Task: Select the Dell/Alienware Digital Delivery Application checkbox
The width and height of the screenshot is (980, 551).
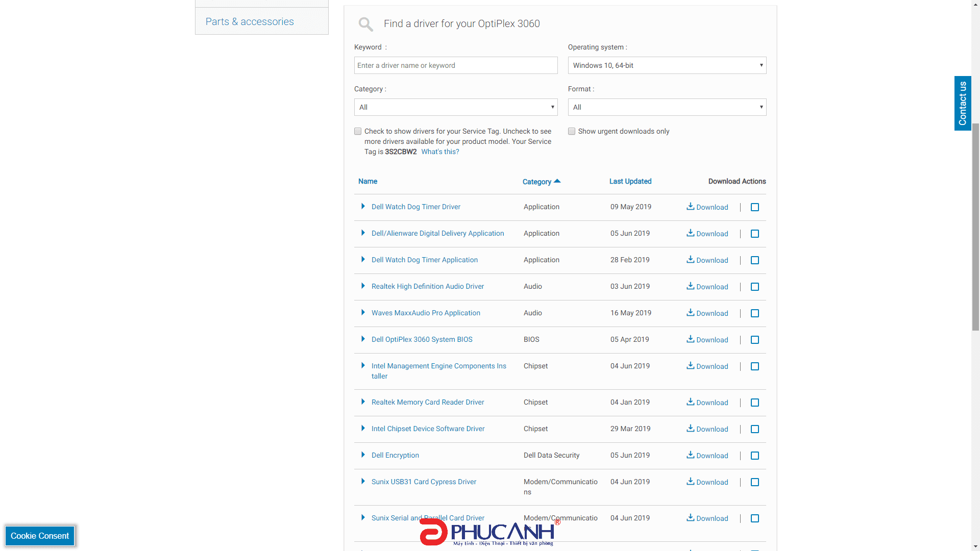Action: (x=755, y=234)
